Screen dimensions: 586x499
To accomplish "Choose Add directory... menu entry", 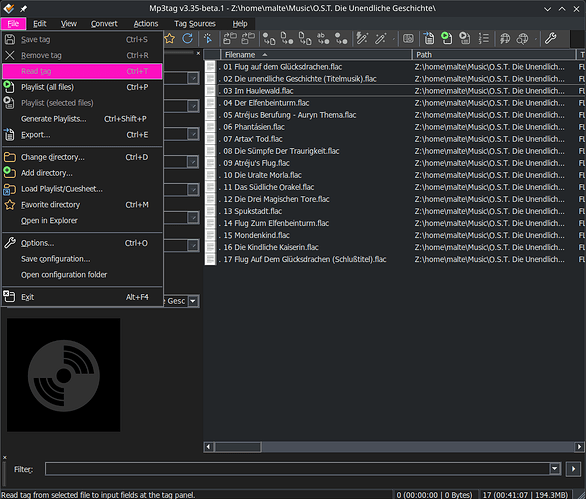I will 82,173.
